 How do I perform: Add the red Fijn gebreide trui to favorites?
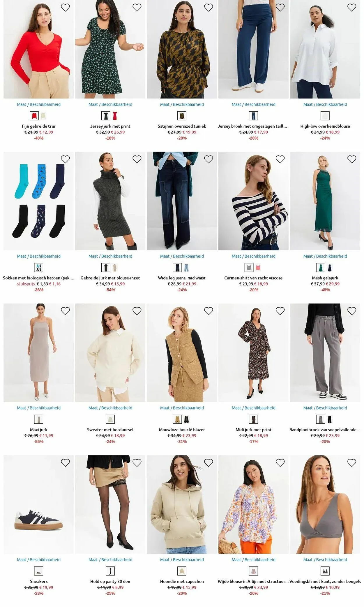click(65, 8)
